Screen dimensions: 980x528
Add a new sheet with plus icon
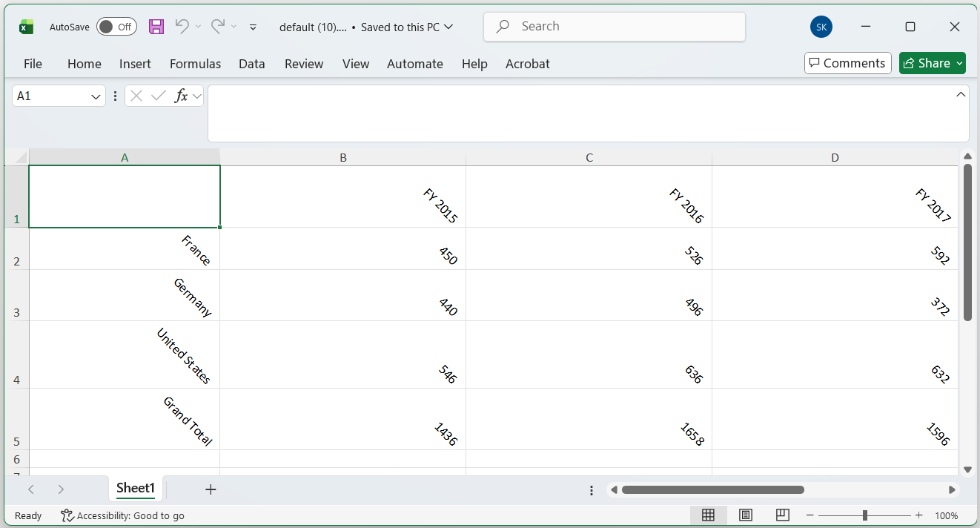tap(211, 489)
